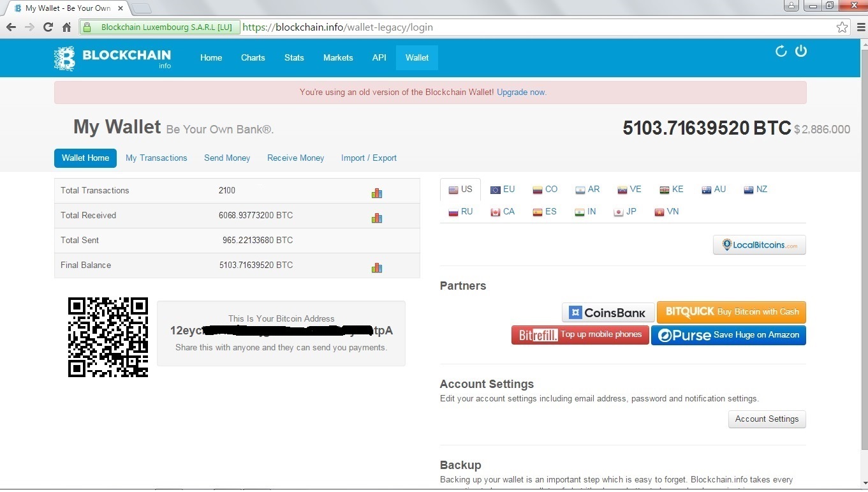The image size is (868, 492).
Task: Select the Wallet Home tab
Action: pyautogui.click(x=85, y=158)
